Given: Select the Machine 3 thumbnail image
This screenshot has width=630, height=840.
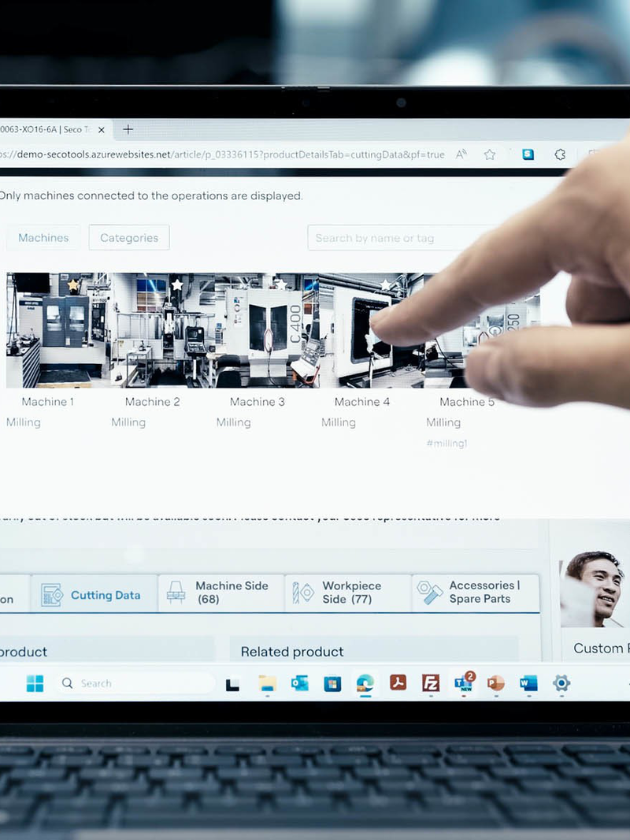Looking at the screenshot, I should pyautogui.click(x=266, y=331).
